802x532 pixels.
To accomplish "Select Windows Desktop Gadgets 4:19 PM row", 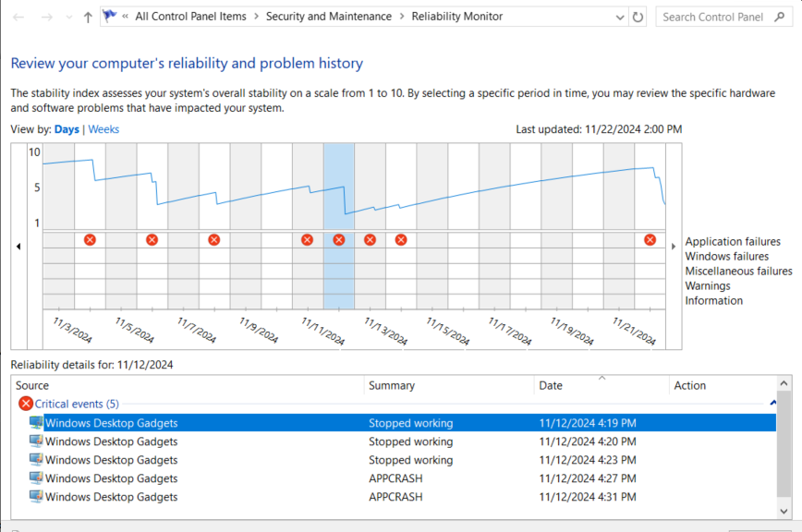I will coord(403,423).
